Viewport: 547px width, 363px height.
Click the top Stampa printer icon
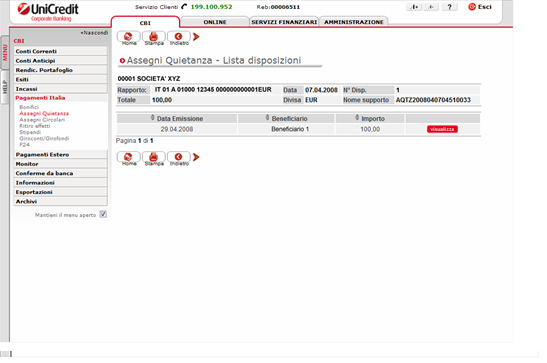pos(153,37)
